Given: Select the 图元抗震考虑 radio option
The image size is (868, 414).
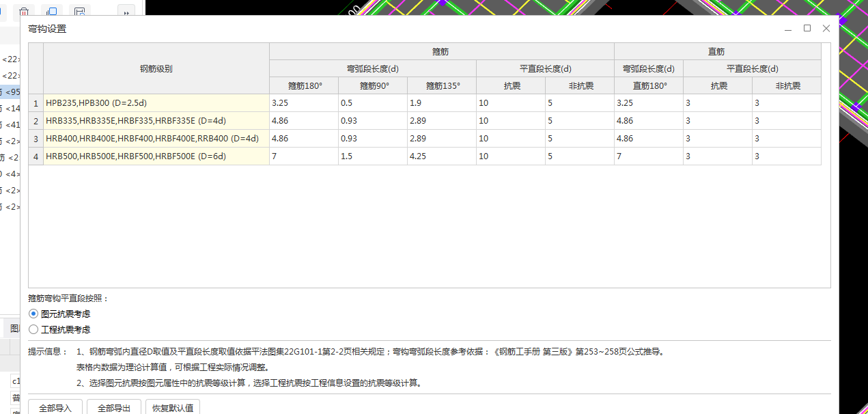Looking at the screenshot, I should click(59, 314).
